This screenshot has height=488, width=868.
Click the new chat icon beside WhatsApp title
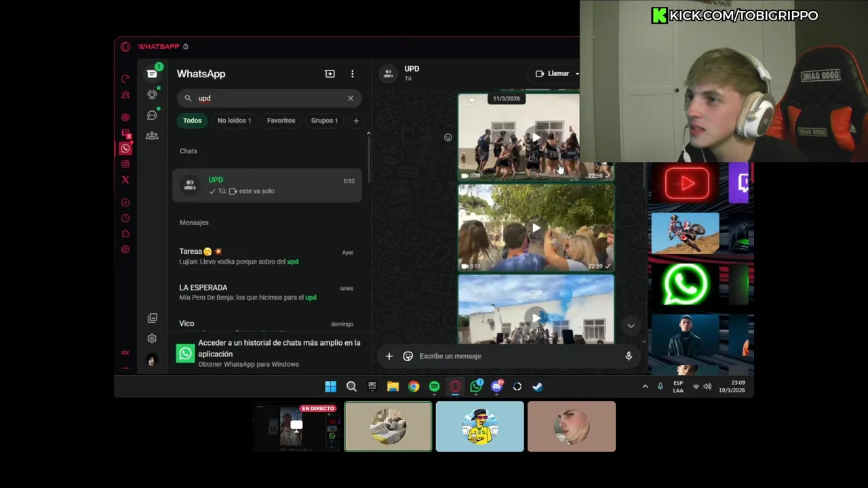tap(330, 74)
